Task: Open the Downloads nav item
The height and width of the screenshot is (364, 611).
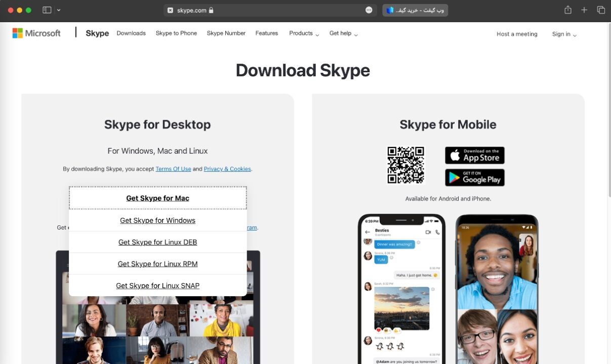Action: 131,33
